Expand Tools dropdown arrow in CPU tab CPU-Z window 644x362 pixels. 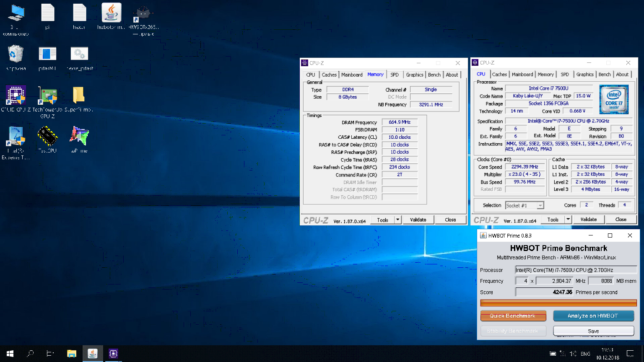click(568, 219)
